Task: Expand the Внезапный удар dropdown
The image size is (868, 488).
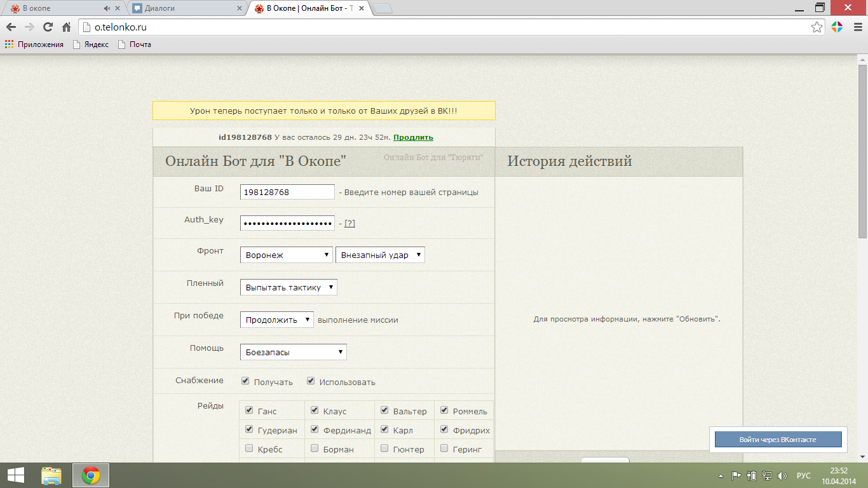Action: (380, 255)
